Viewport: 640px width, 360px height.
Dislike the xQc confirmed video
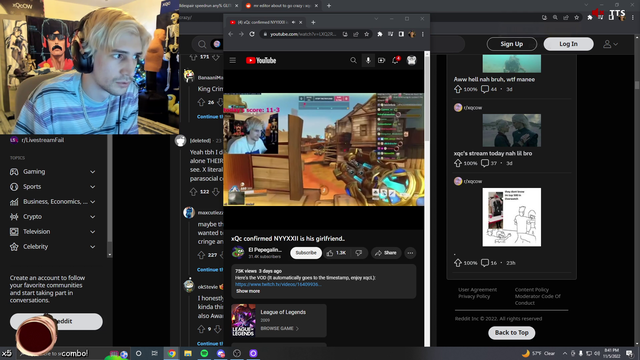(x=359, y=253)
